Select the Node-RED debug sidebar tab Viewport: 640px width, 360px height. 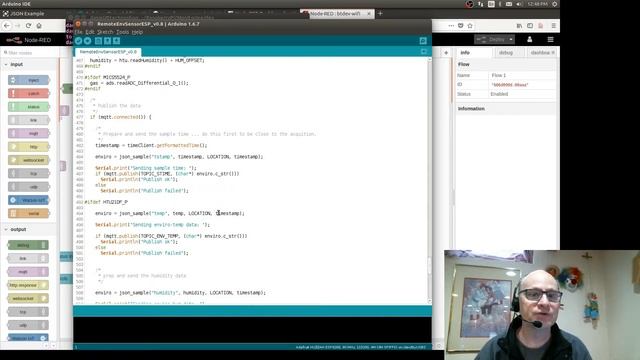509,53
